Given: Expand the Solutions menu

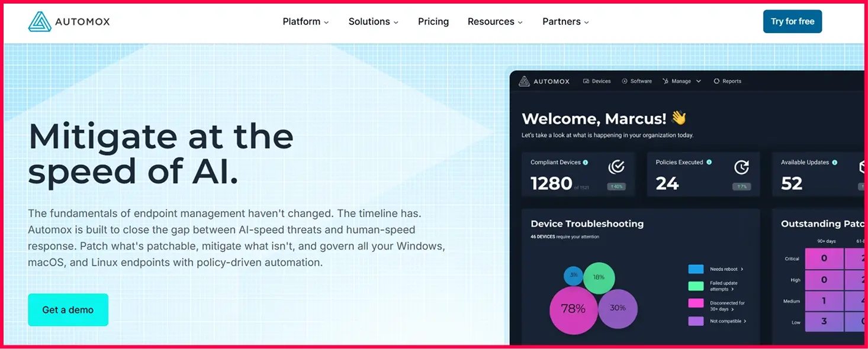Looking at the screenshot, I should pos(374,21).
